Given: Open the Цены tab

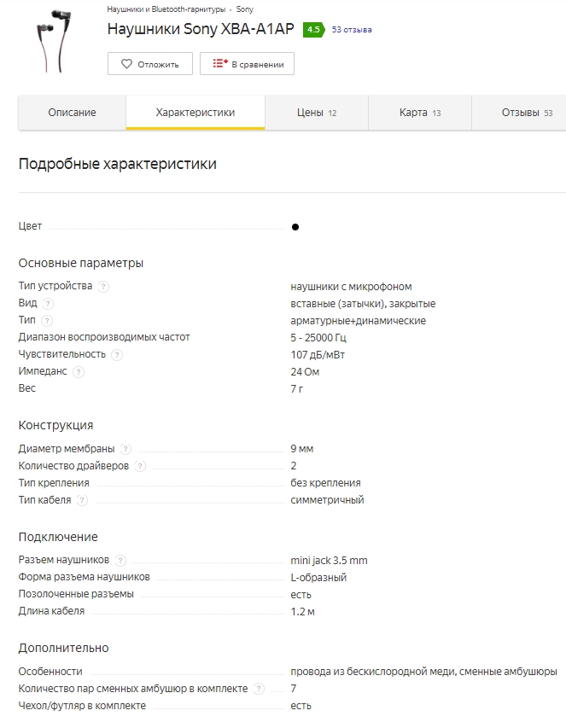Looking at the screenshot, I should (x=317, y=113).
